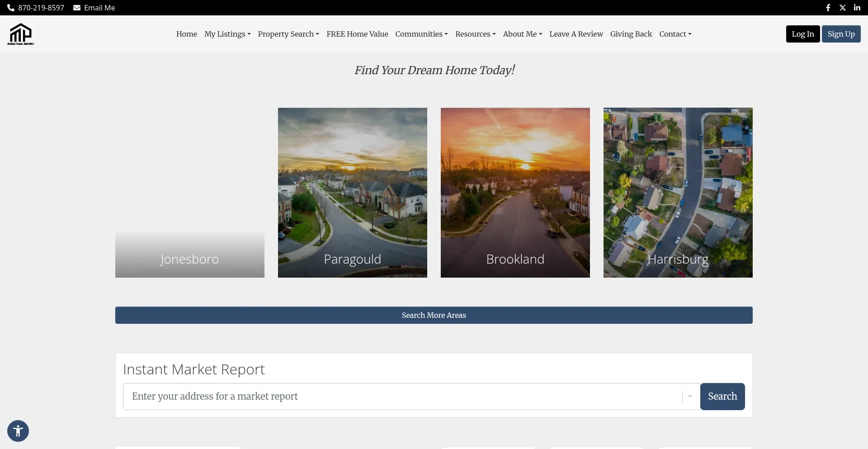Go to FREE Home Value page
Screen dimensions: 868x449
(x=357, y=34)
